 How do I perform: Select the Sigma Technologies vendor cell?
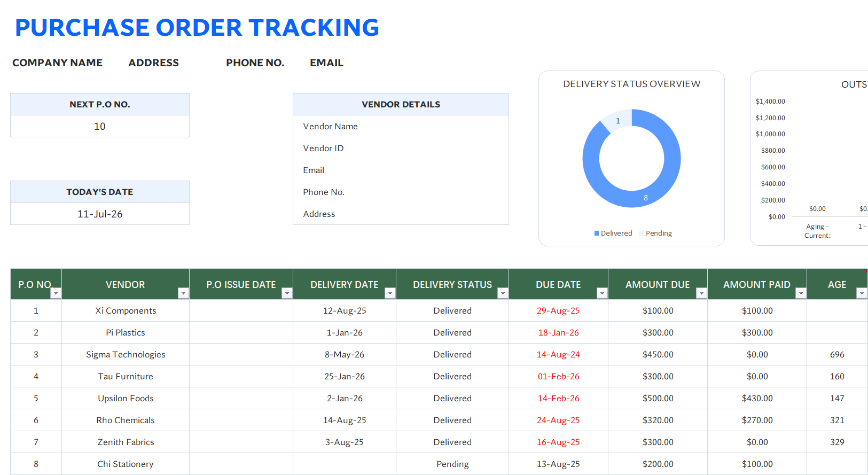point(126,354)
